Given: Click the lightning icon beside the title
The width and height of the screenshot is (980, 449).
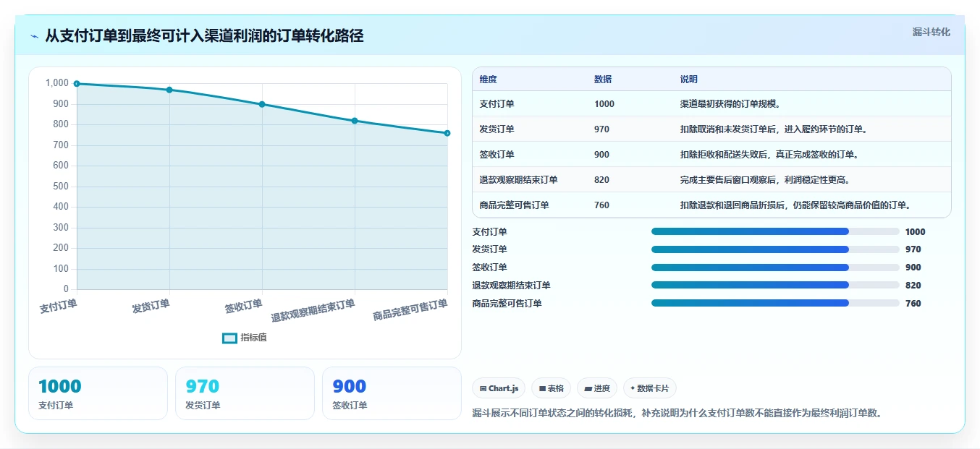Looking at the screenshot, I should [35, 36].
